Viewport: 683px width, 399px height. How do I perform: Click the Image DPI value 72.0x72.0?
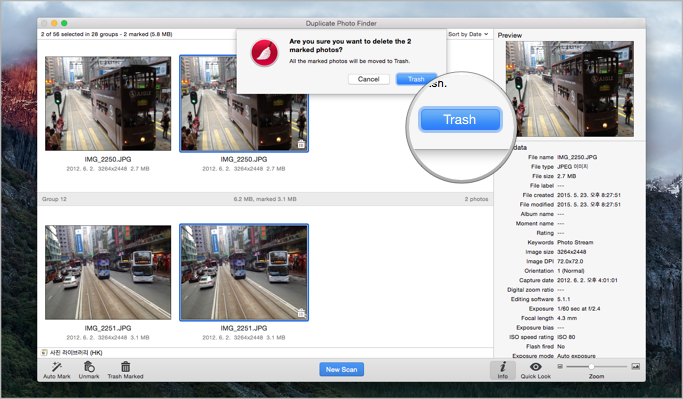tap(570, 261)
